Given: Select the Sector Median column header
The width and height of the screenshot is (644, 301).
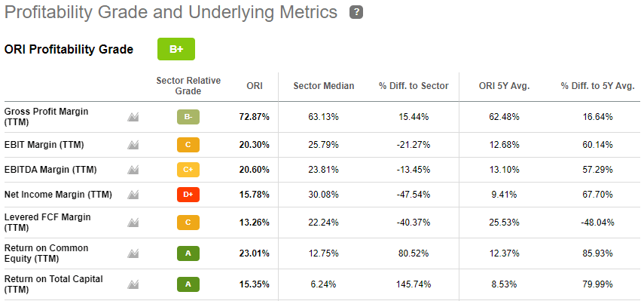Looking at the screenshot, I should (x=324, y=86).
